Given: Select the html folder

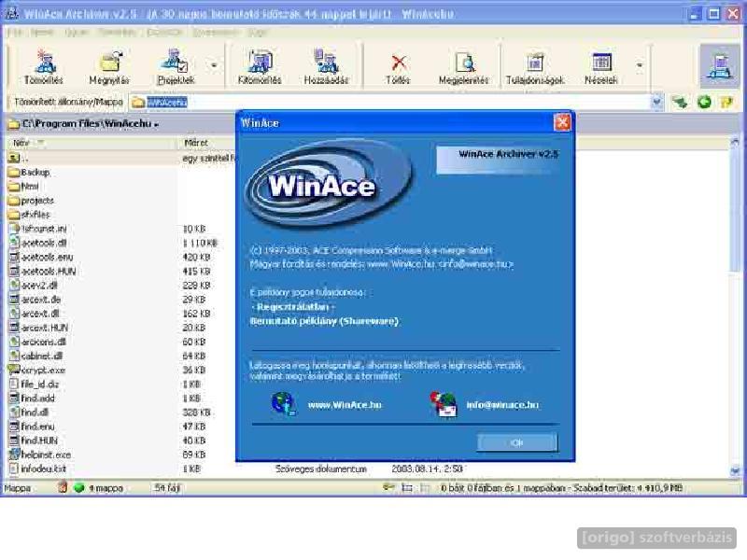Looking at the screenshot, I should coord(24,186).
